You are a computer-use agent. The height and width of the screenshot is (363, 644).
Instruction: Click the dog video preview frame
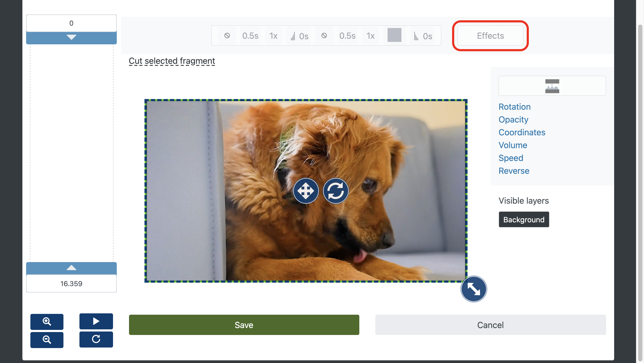pyautogui.click(x=306, y=191)
